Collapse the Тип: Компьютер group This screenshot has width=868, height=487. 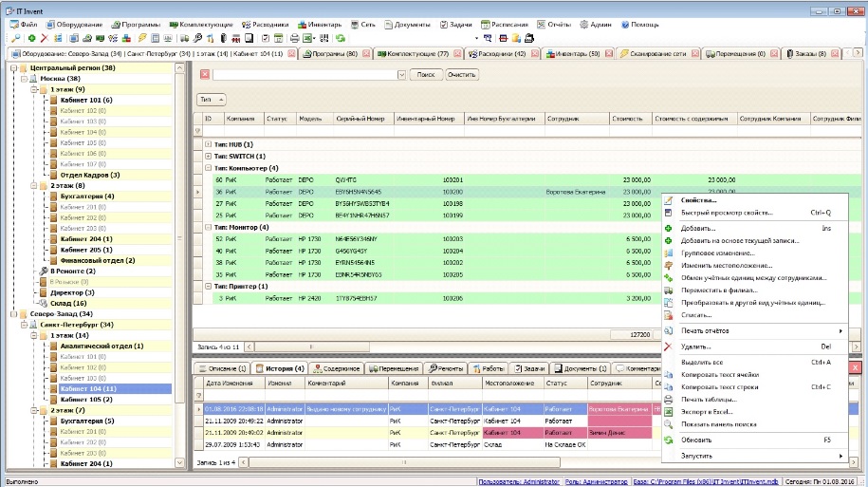tap(209, 168)
